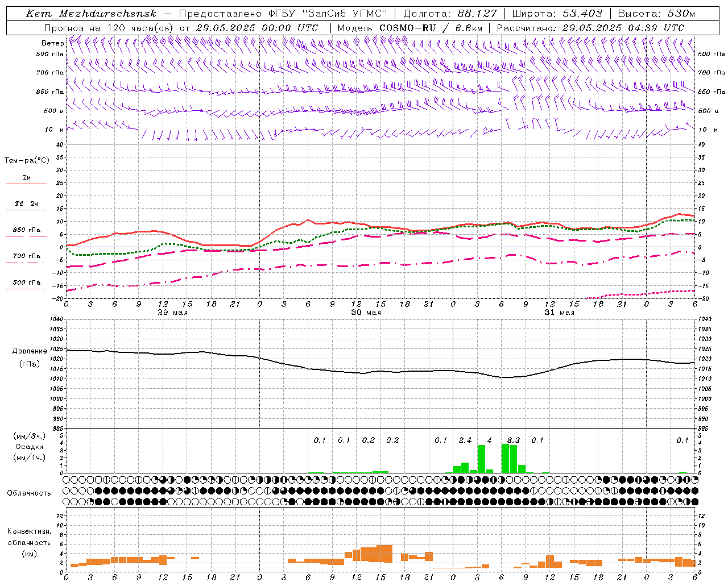Screen dimensions: 728x582
Task: Click the 500 гПа temperature legend label
Action: (x=27, y=282)
